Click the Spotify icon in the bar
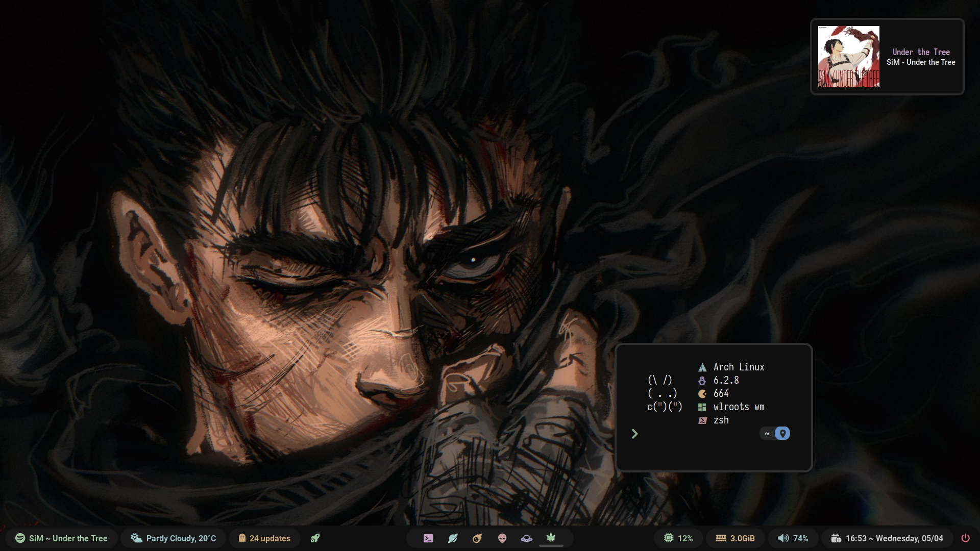Viewport: 980px width, 551px height. (20, 538)
